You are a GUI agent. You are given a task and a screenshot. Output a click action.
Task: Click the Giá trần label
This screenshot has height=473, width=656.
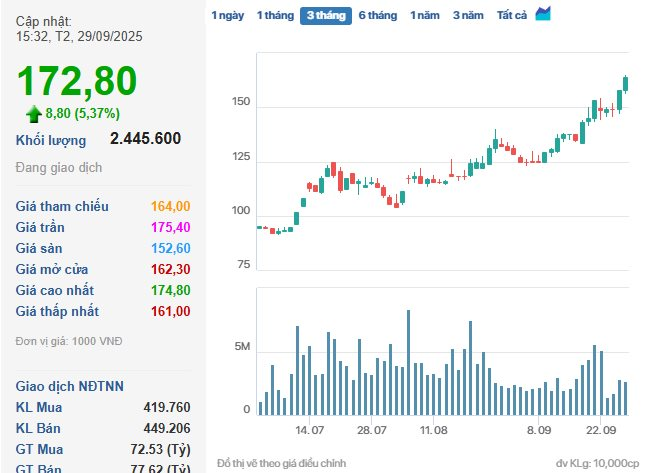[x=40, y=227]
